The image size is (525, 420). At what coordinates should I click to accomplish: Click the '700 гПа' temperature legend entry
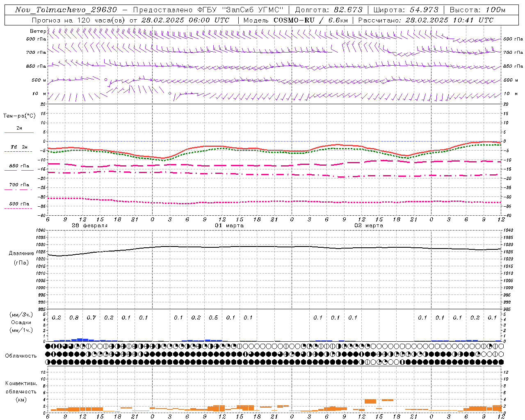click(x=19, y=185)
